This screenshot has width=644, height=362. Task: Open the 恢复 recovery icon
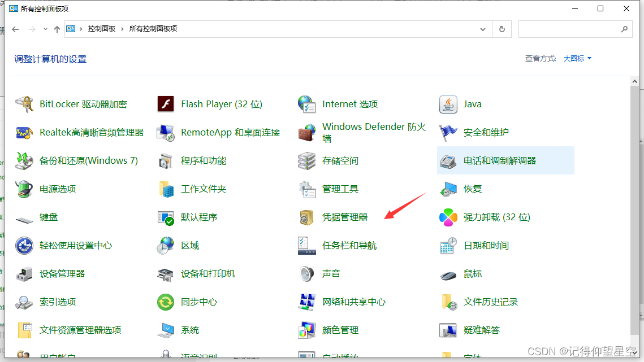tap(448, 189)
